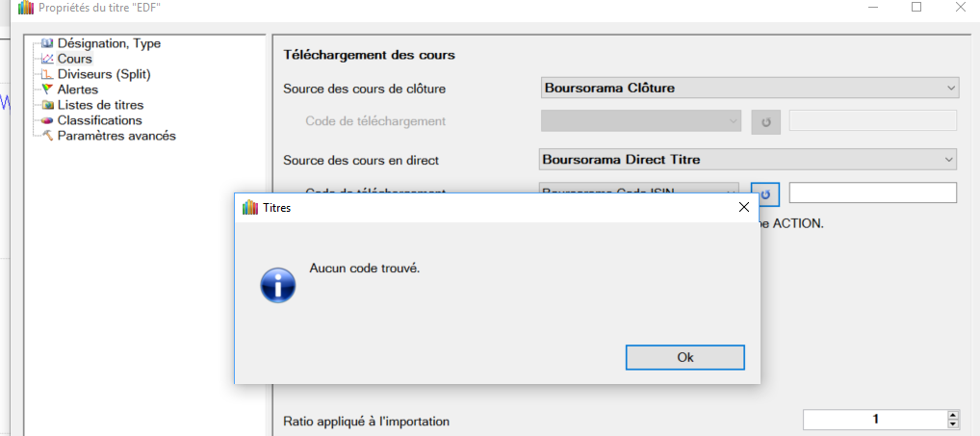Go to Diviseurs (Split) settings

pos(103,74)
